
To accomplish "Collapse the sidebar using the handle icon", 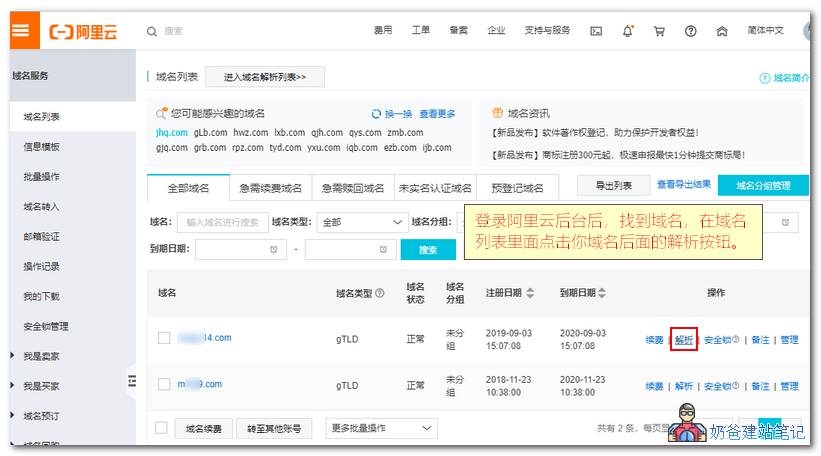I will pyautogui.click(x=132, y=381).
